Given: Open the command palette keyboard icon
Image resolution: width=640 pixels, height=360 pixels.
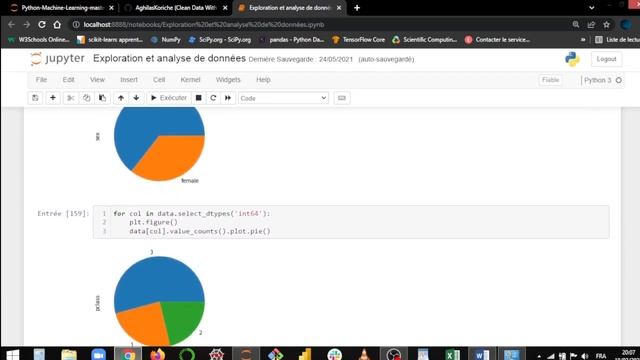Looking at the screenshot, I should tap(342, 98).
